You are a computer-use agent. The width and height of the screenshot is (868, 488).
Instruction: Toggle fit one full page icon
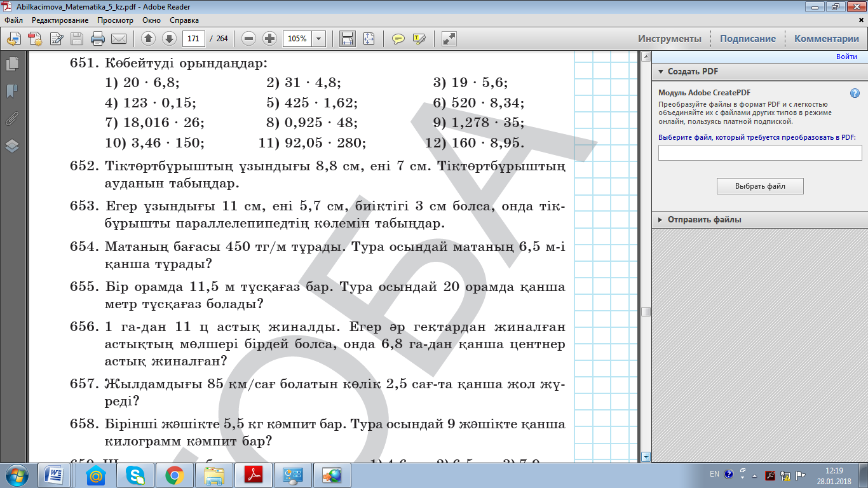[x=369, y=38]
